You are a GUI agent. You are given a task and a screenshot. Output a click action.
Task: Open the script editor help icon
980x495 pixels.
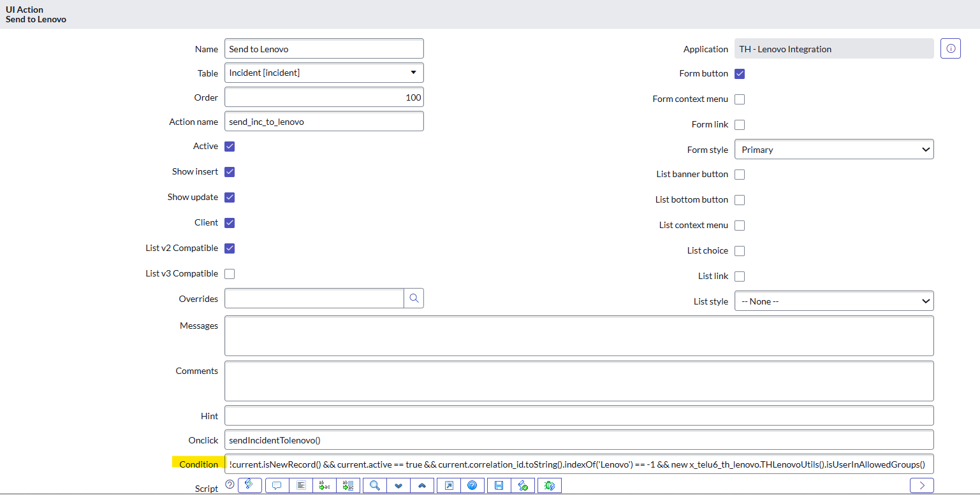click(471, 485)
